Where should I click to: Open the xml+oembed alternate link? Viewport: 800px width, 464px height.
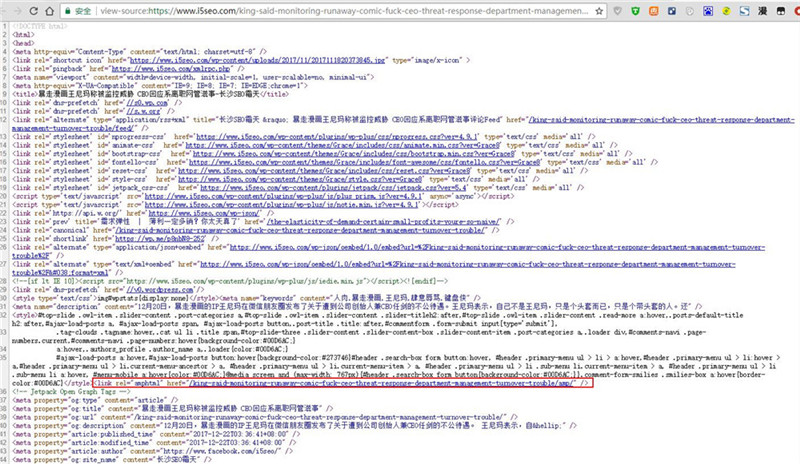click(467, 264)
